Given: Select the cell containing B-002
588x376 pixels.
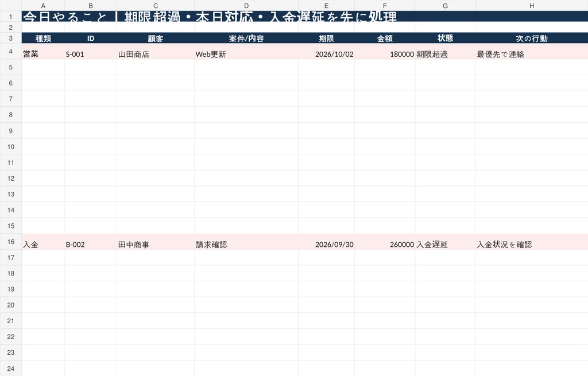Looking at the screenshot, I should (91, 242).
